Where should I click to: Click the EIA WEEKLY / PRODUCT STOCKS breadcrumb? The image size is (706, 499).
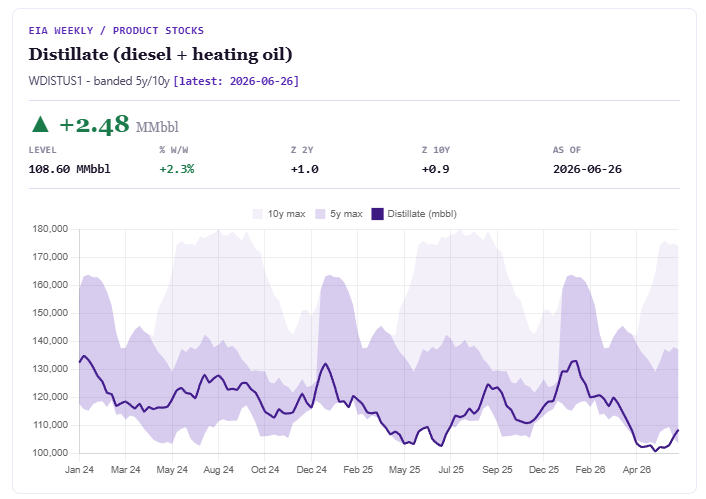point(116,31)
